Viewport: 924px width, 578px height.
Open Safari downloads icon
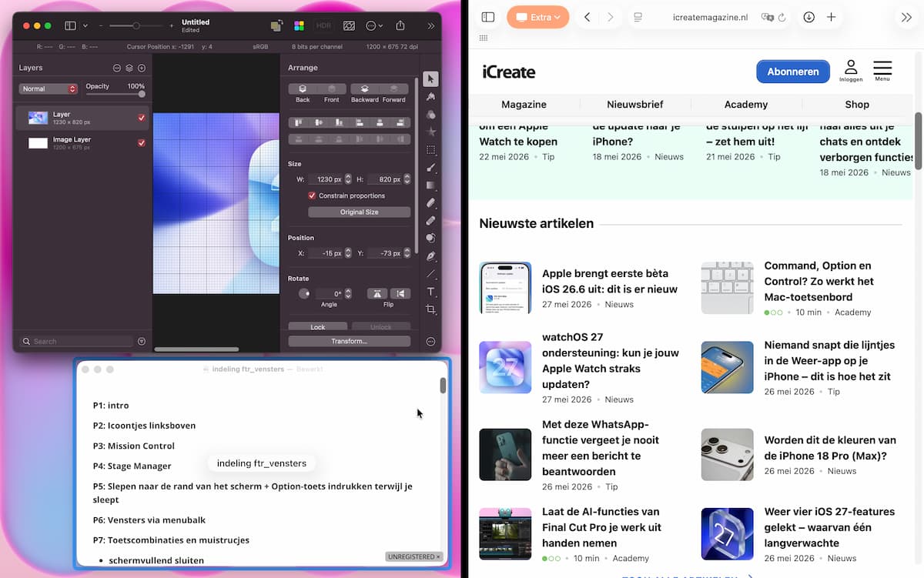point(808,17)
